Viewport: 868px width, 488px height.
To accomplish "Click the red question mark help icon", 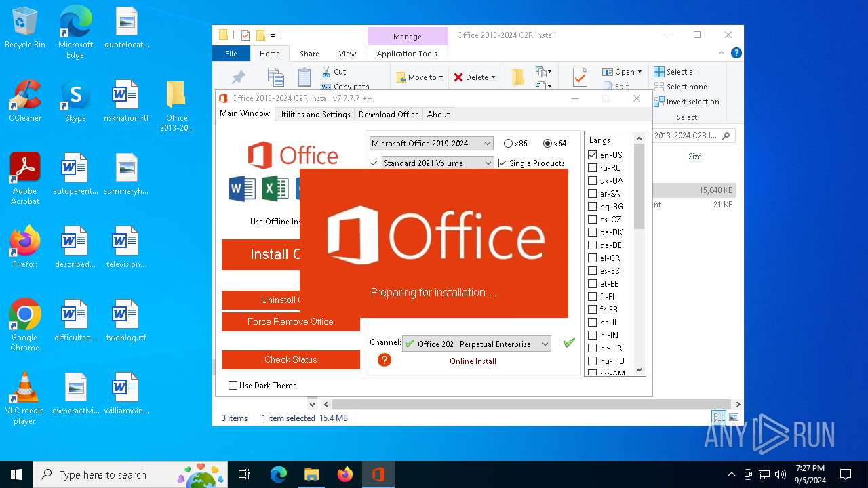I will point(384,360).
